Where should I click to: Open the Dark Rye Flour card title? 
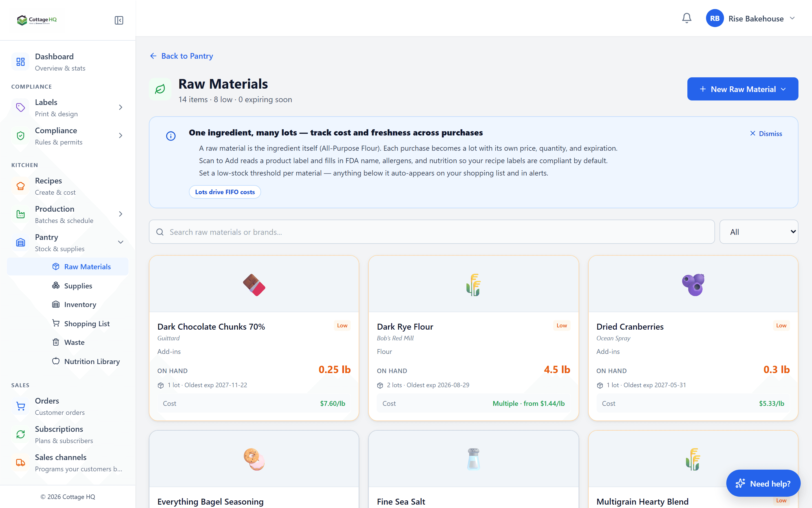(x=405, y=327)
